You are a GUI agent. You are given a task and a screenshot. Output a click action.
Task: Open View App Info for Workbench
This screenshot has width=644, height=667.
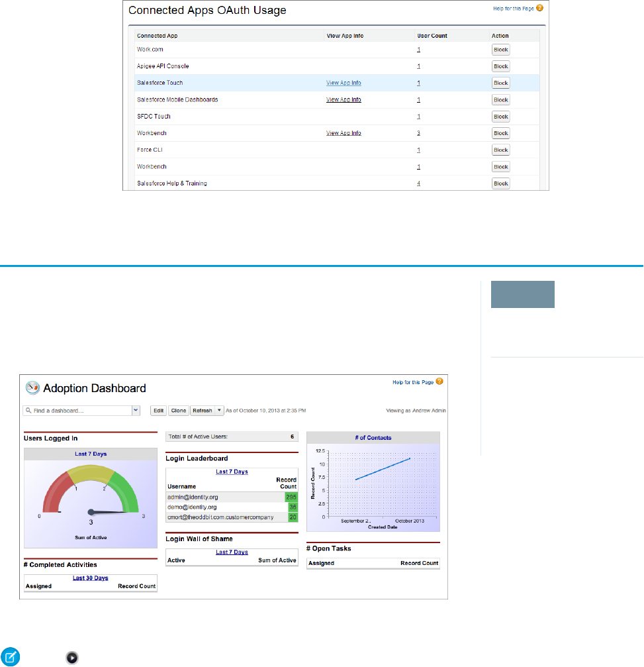(344, 133)
